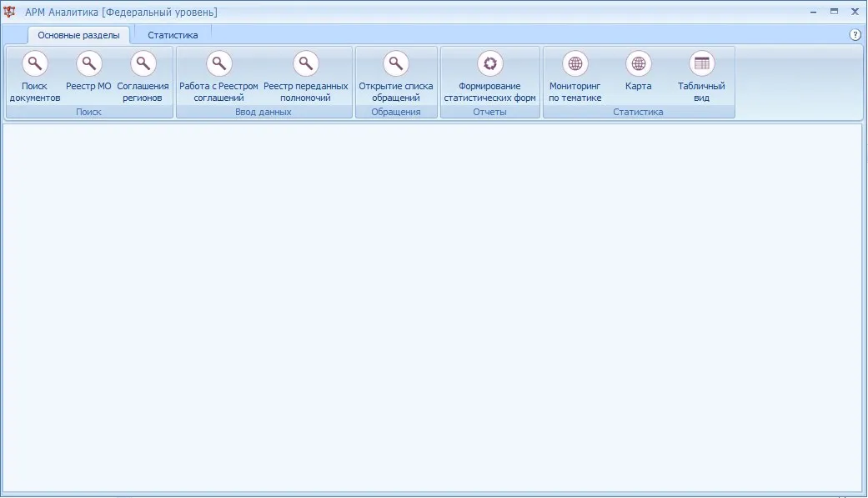The image size is (868, 498).
Task: Open the Поиск документов search icon
Action: pyautogui.click(x=34, y=63)
